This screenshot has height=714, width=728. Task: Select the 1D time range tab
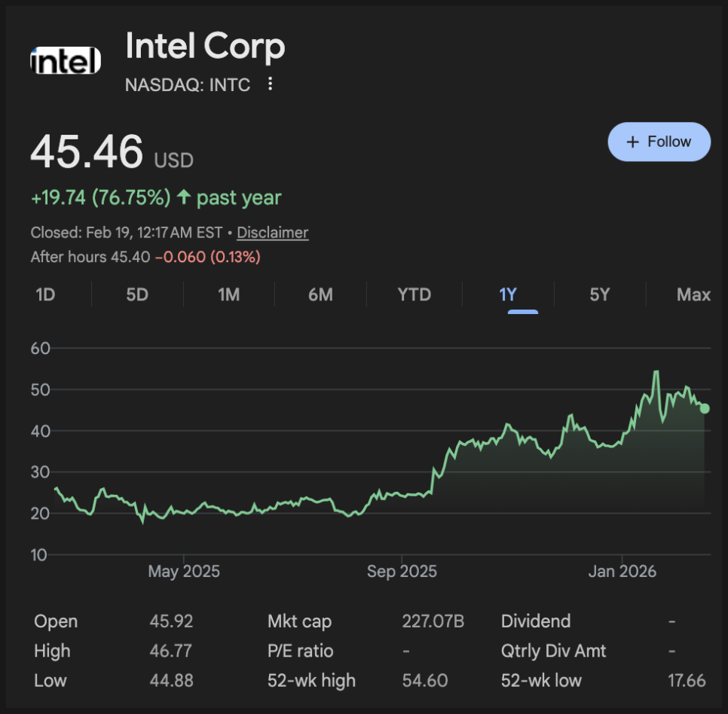[46, 294]
